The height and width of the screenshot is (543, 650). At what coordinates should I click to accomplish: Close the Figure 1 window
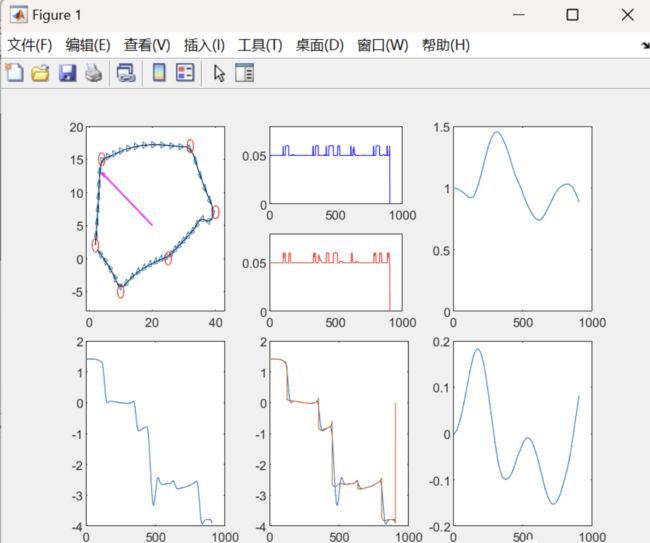point(628,15)
